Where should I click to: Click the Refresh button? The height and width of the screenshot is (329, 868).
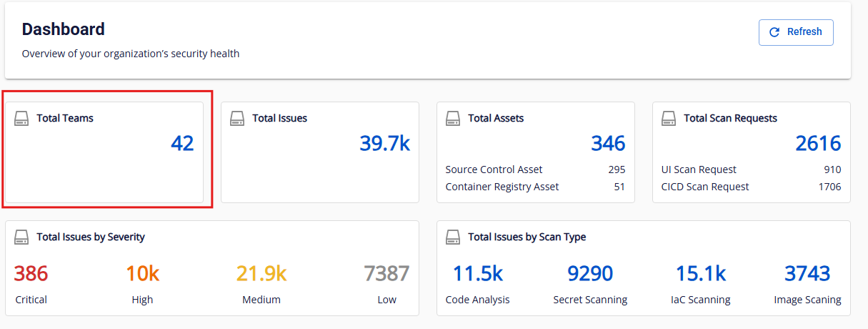796,32
